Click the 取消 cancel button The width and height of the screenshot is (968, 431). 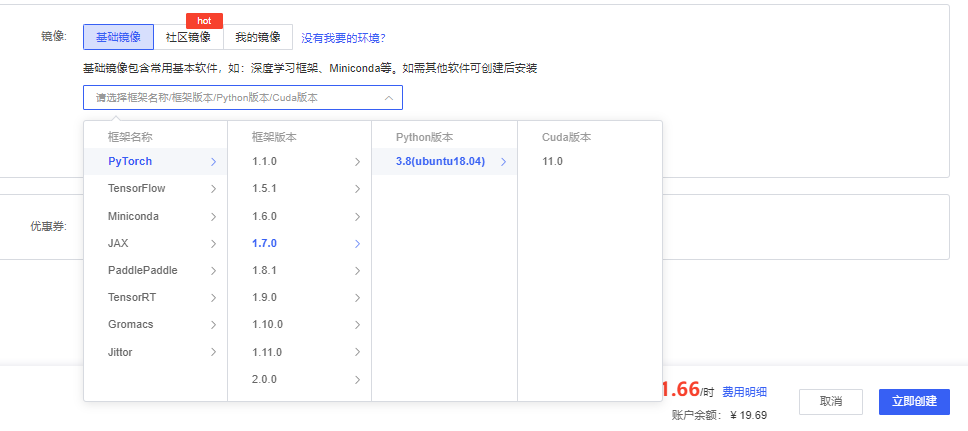pyautogui.click(x=831, y=401)
